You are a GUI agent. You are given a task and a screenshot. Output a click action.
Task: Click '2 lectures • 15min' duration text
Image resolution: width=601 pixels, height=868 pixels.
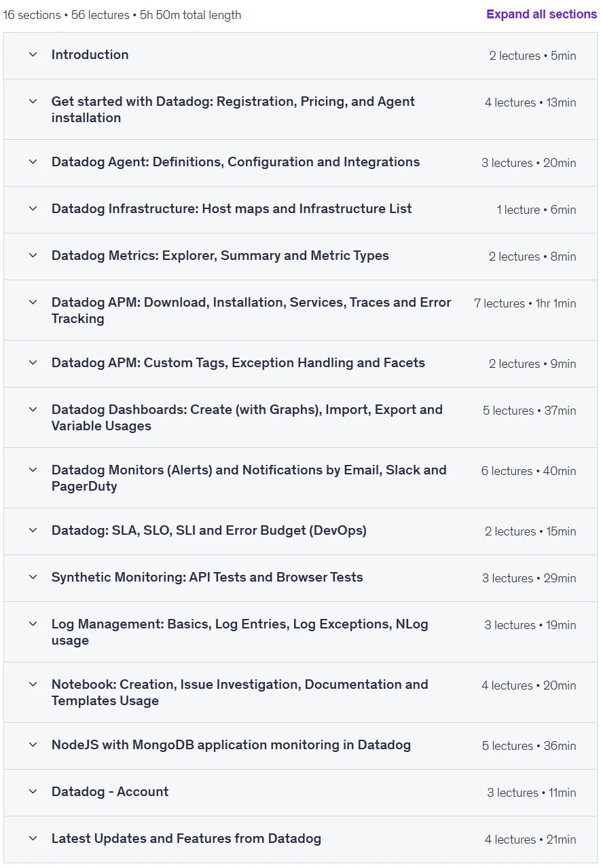(x=530, y=531)
